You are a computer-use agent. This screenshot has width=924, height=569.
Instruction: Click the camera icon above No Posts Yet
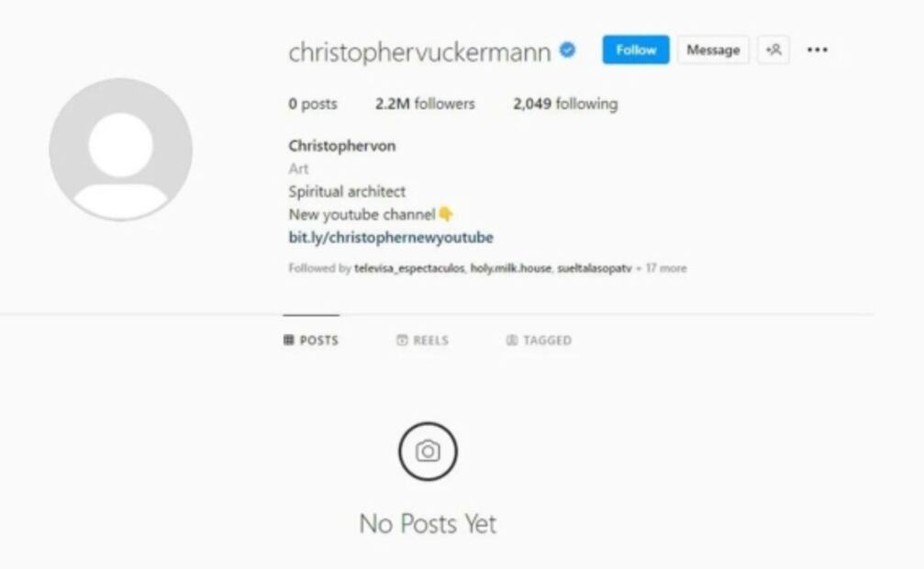pos(428,452)
